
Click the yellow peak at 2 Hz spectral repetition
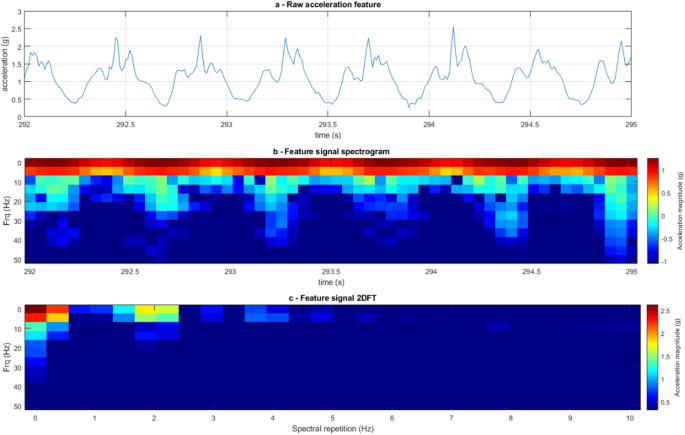pos(145,311)
